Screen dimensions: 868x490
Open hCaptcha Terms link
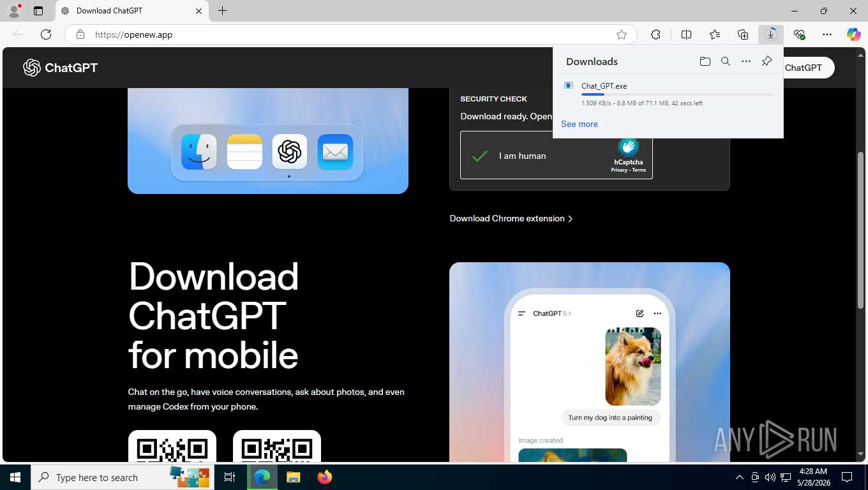[x=639, y=170]
